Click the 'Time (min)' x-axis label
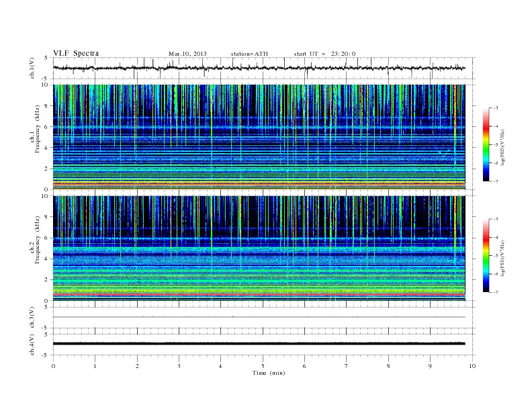Image resolution: width=532 pixels, height=411 pixels. click(x=269, y=373)
